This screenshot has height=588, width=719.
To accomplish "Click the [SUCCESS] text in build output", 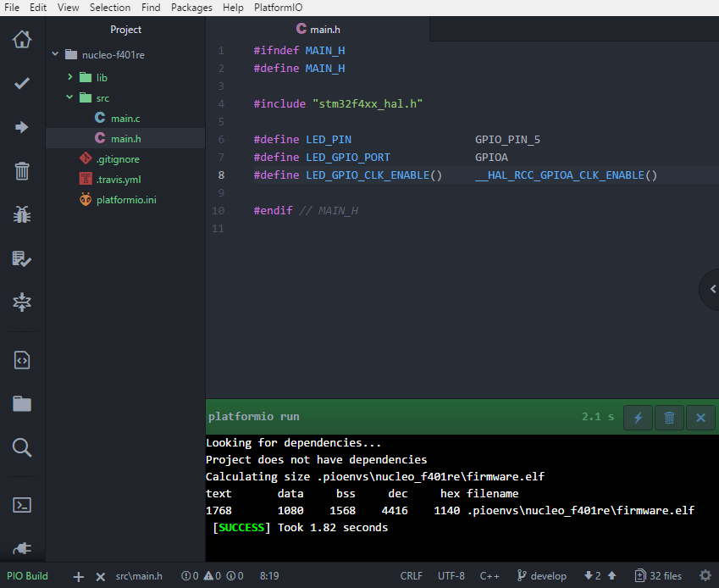I will (x=241, y=528).
